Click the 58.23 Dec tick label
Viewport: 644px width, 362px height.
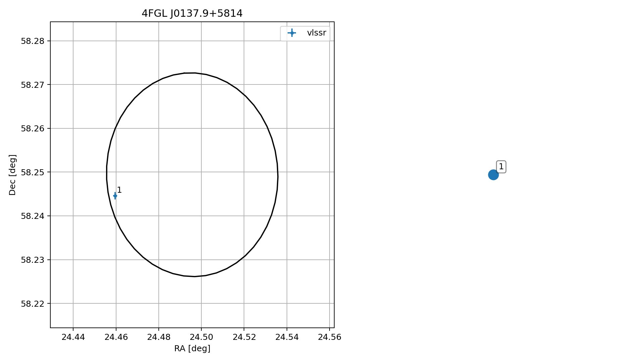point(33,260)
